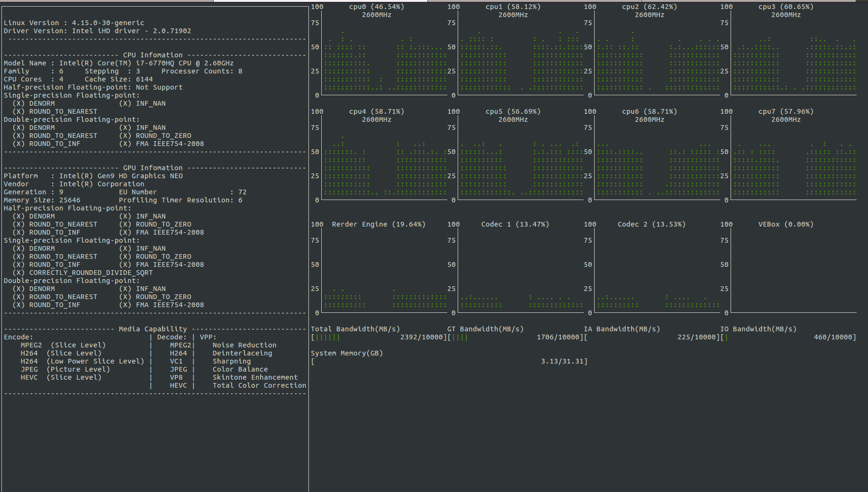
Task: Click the 'cpu0 (46.54%)' graph title
Action: pyautogui.click(x=377, y=7)
